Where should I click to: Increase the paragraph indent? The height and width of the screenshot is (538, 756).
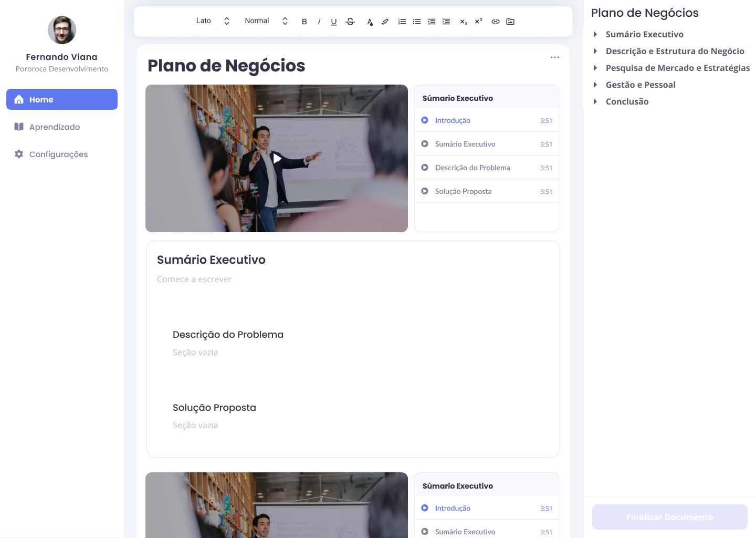point(446,22)
